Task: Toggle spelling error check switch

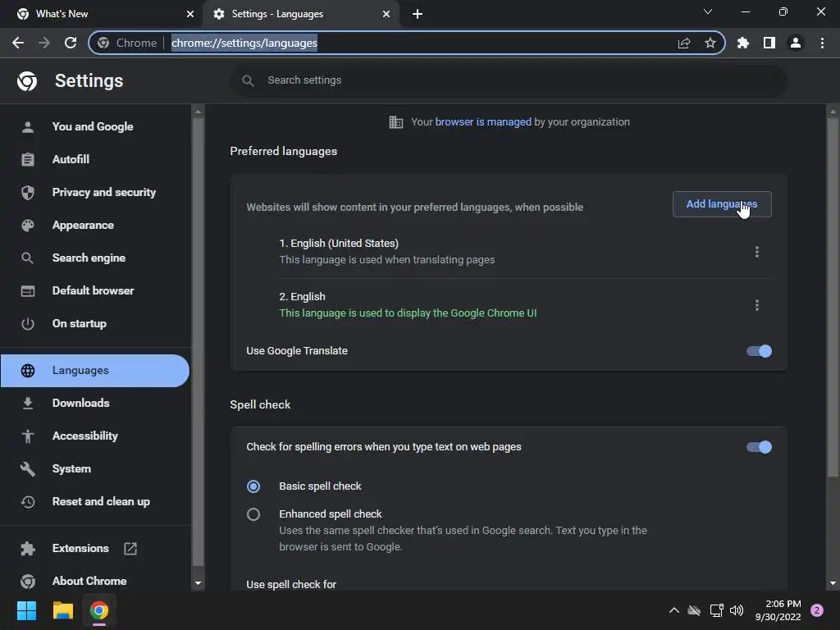Action: pyautogui.click(x=759, y=447)
